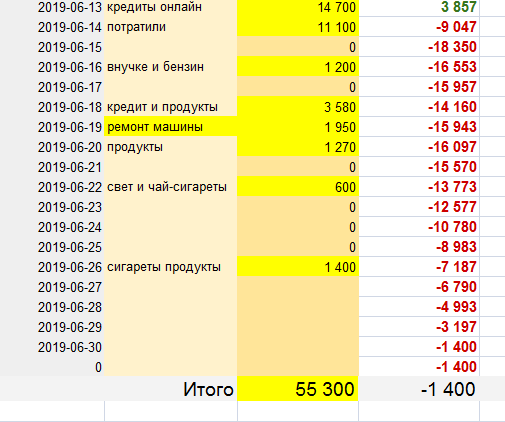Click the date cell 2019-06-15
The height and width of the screenshot is (422, 505).
coord(52,47)
